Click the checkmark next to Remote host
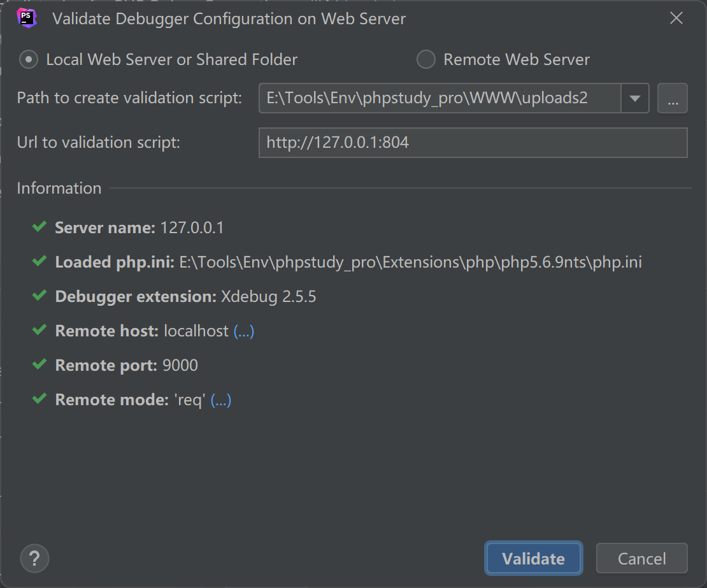Image resolution: width=707 pixels, height=588 pixels. (39, 330)
